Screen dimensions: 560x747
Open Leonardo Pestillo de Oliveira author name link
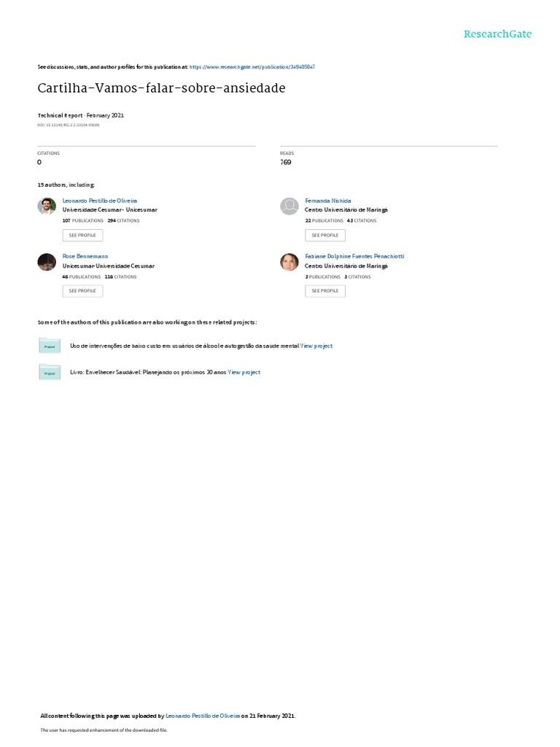tap(99, 201)
